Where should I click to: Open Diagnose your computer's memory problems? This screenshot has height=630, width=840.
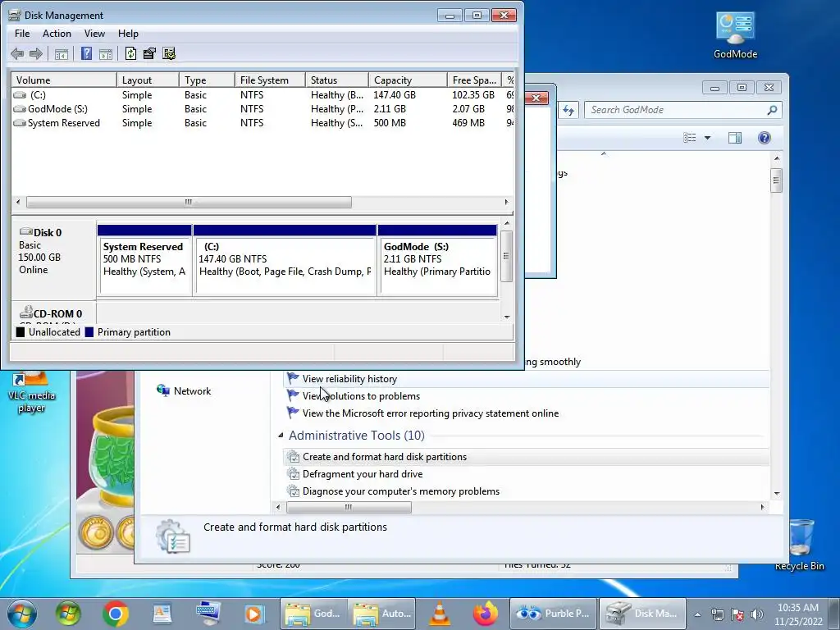tap(400, 491)
